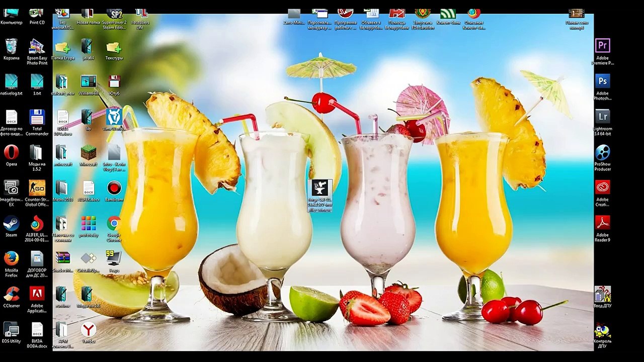This screenshot has height=362, width=644.
Task: Open the profoto.by shortcut
Action: [x=88, y=226]
